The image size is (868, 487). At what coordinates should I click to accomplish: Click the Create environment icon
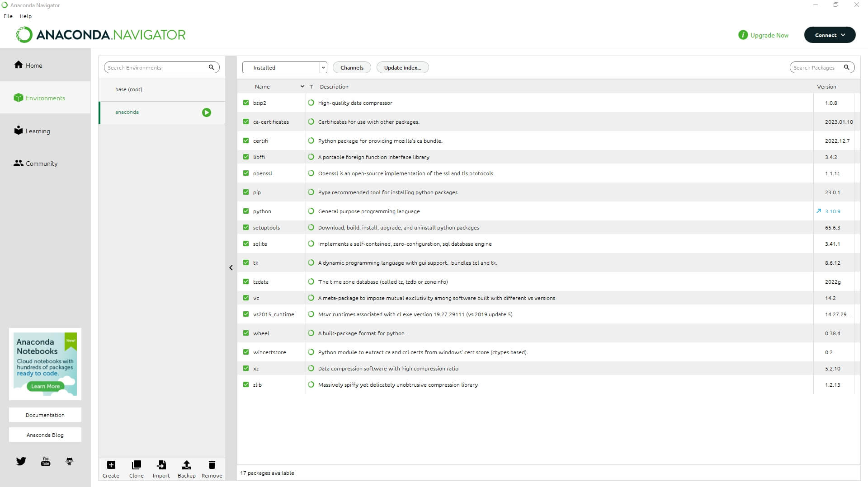coord(111,465)
